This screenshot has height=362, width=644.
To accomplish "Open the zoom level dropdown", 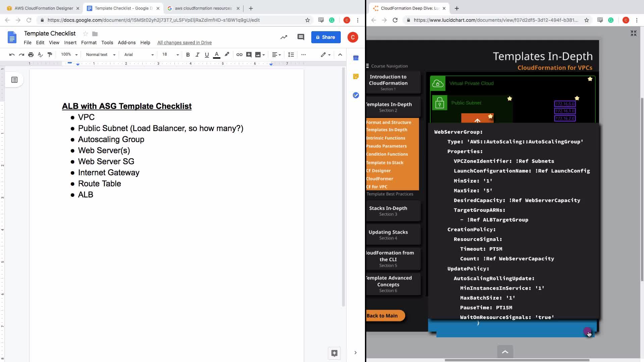I will (x=69, y=55).
